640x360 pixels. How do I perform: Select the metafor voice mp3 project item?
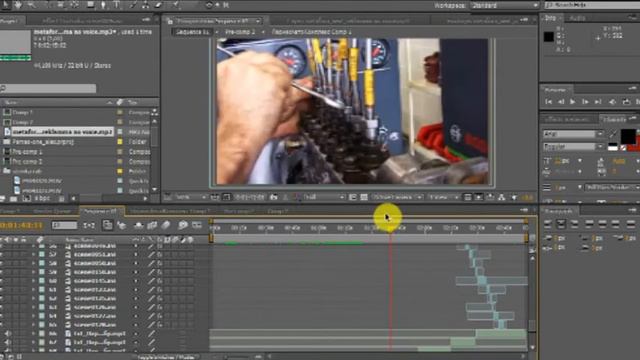[62, 132]
